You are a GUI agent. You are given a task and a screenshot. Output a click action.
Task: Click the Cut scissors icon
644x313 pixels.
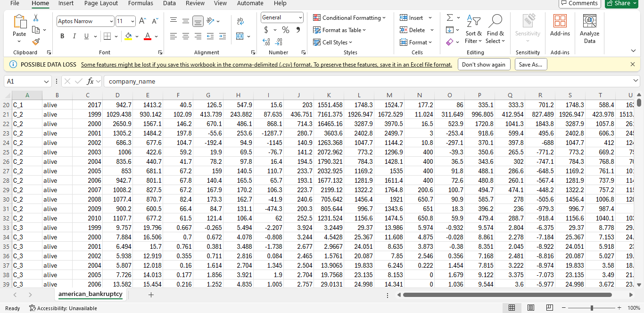pos(36,17)
